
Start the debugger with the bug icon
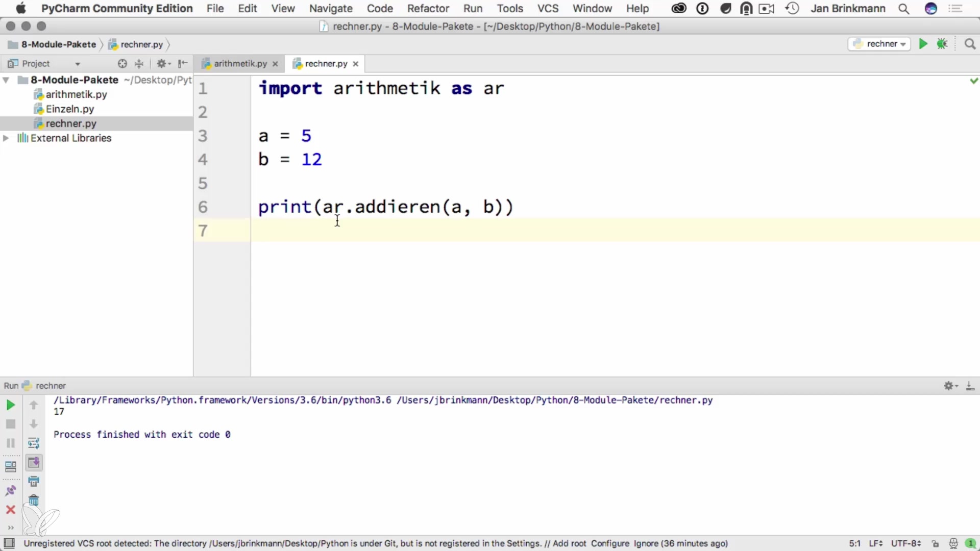coord(942,44)
